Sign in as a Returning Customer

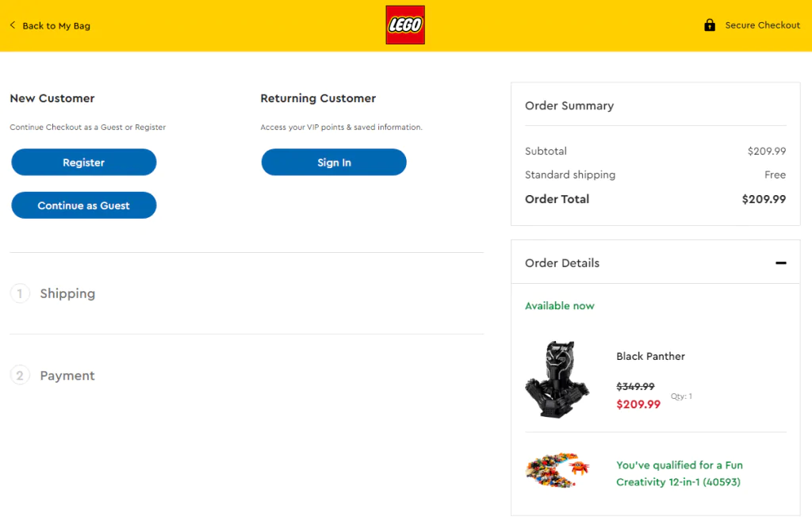(333, 162)
